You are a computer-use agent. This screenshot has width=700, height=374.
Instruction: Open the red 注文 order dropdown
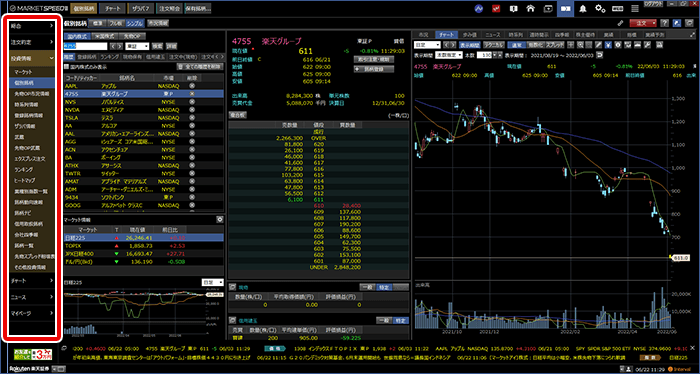point(643,23)
